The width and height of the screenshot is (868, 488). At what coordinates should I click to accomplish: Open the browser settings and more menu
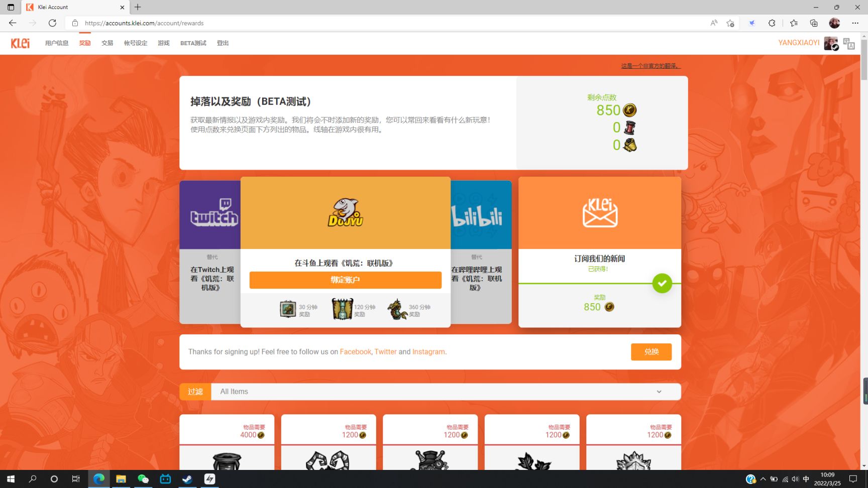pos(855,23)
